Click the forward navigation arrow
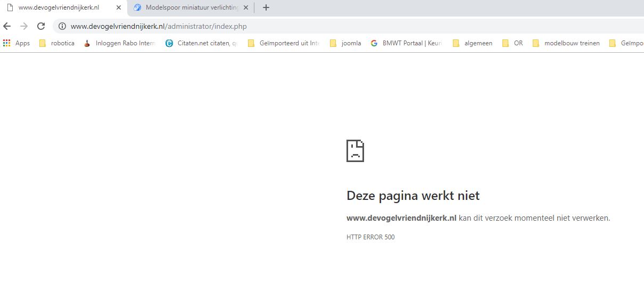644x282 pixels. [x=24, y=26]
